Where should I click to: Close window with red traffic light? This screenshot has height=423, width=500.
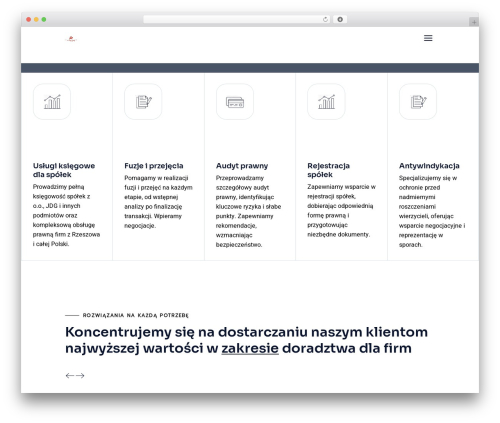(x=29, y=19)
